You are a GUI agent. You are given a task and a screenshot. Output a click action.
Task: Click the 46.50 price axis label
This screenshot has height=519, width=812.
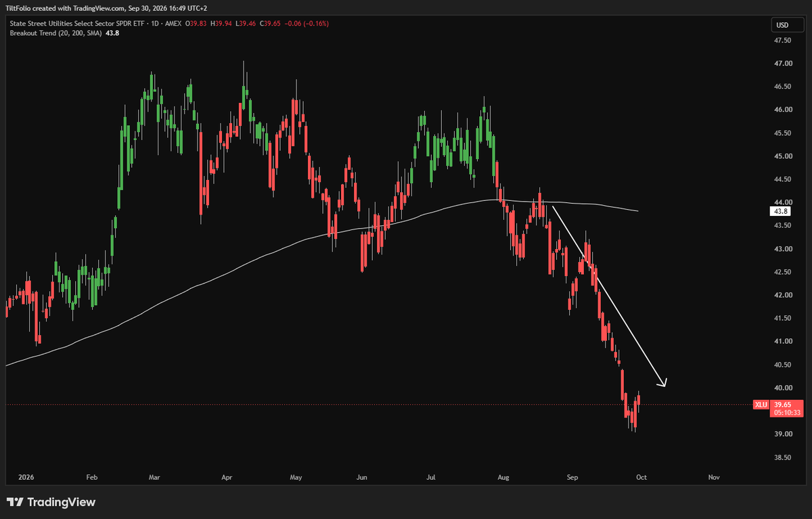click(x=783, y=87)
